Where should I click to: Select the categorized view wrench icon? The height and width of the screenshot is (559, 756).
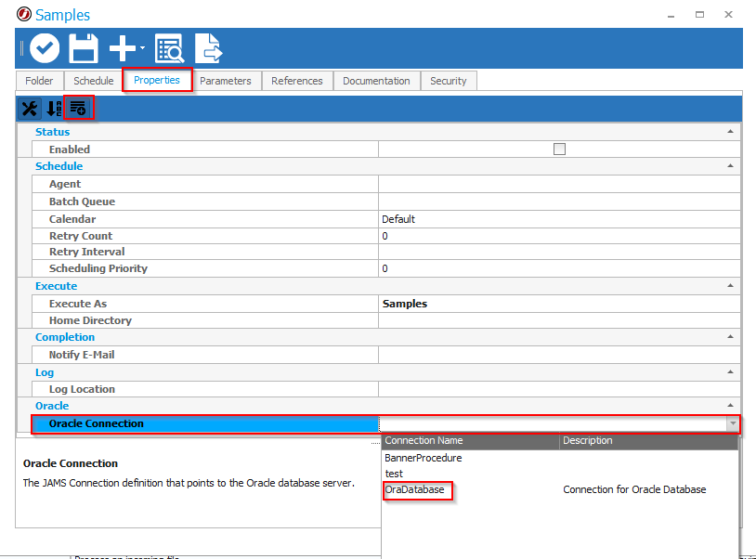[x=30, y=109]
